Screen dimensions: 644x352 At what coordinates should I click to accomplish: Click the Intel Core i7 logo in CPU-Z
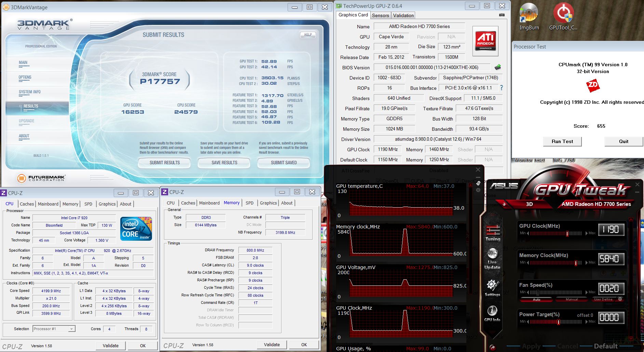coord(137,229)
